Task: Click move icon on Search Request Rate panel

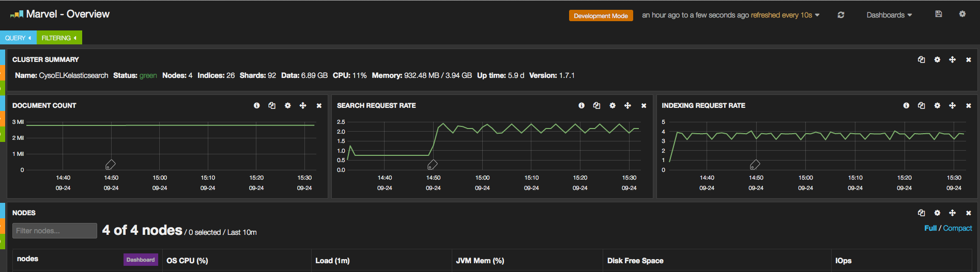Action: tap(627, 105)
